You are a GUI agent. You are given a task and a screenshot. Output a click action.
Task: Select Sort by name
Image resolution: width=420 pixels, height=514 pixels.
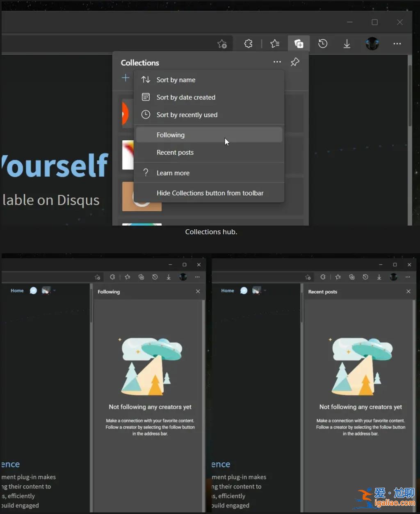(x=176, y=80)
